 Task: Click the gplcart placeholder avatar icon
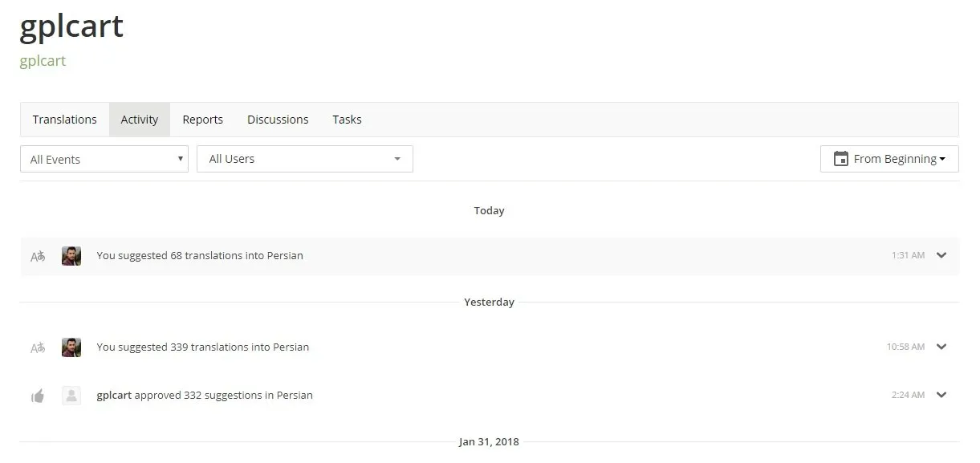point(71,395)
